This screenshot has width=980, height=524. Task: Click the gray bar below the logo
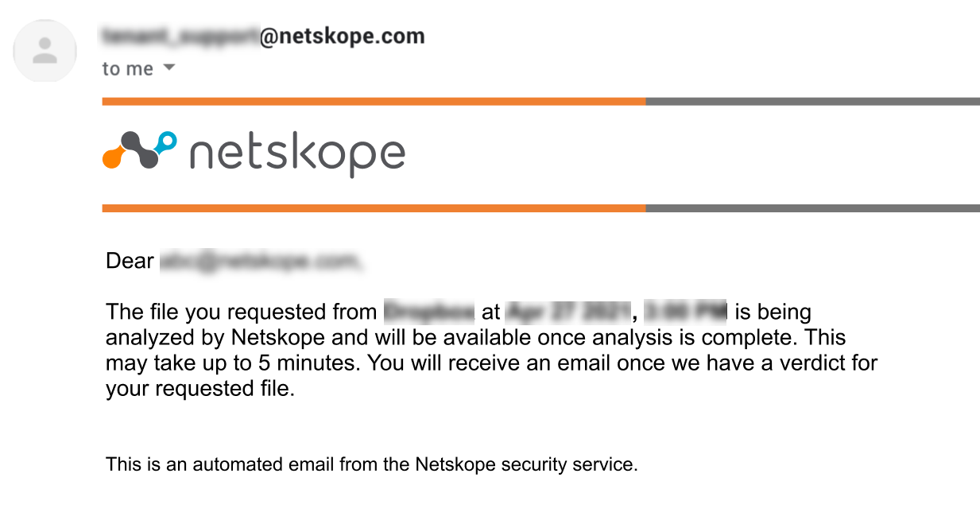[812, 208]
